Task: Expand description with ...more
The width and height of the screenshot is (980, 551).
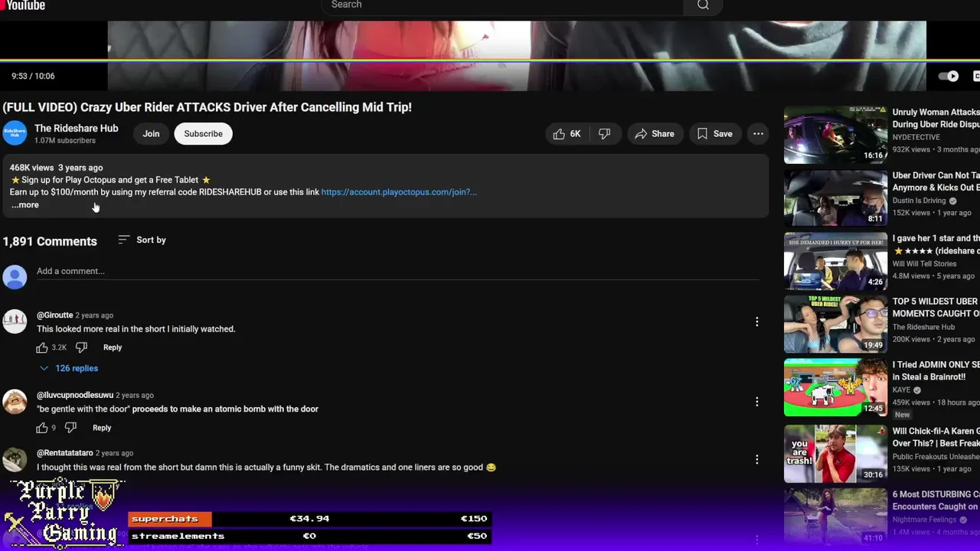Action: 24,204
